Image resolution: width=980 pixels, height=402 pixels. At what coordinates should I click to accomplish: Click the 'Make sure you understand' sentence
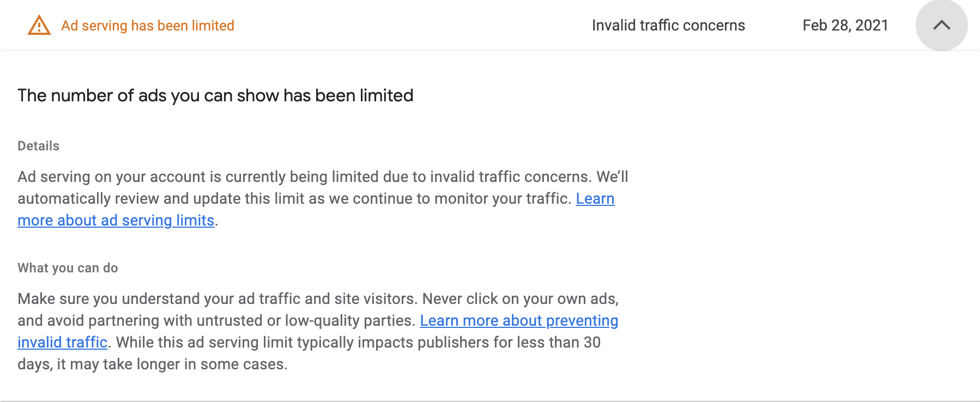click(218, 299)
